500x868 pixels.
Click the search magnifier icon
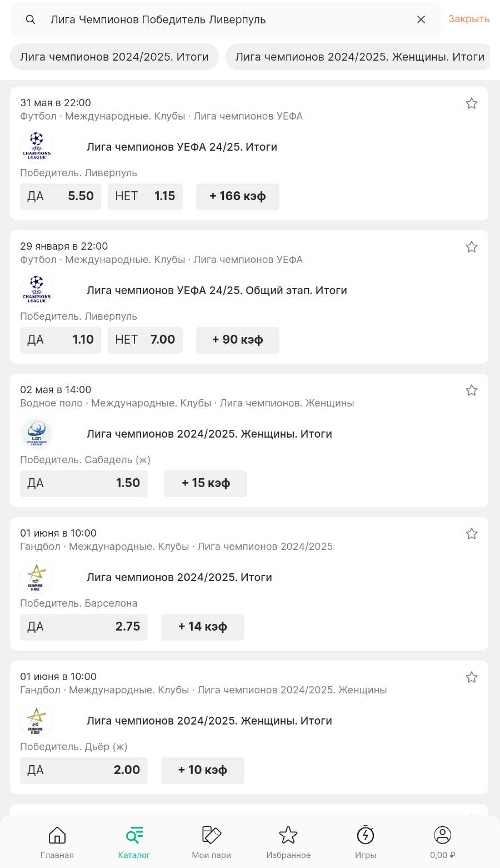pos(31,19)
